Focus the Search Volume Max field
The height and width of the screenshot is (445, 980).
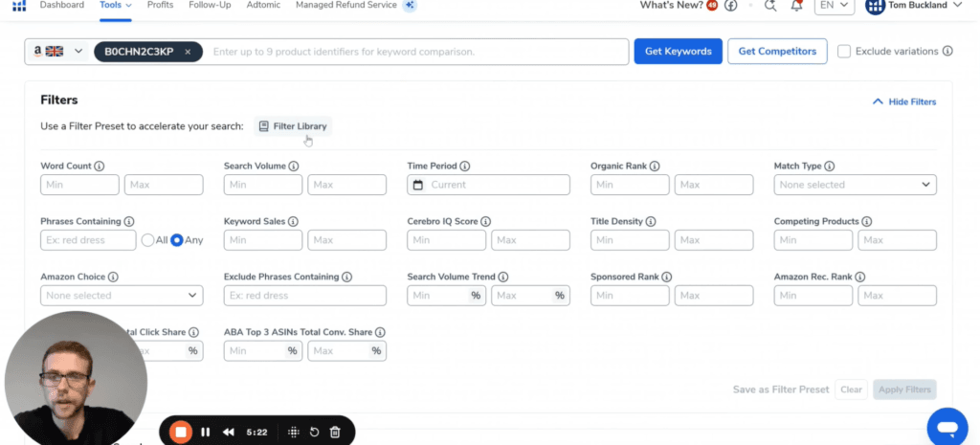346,185
